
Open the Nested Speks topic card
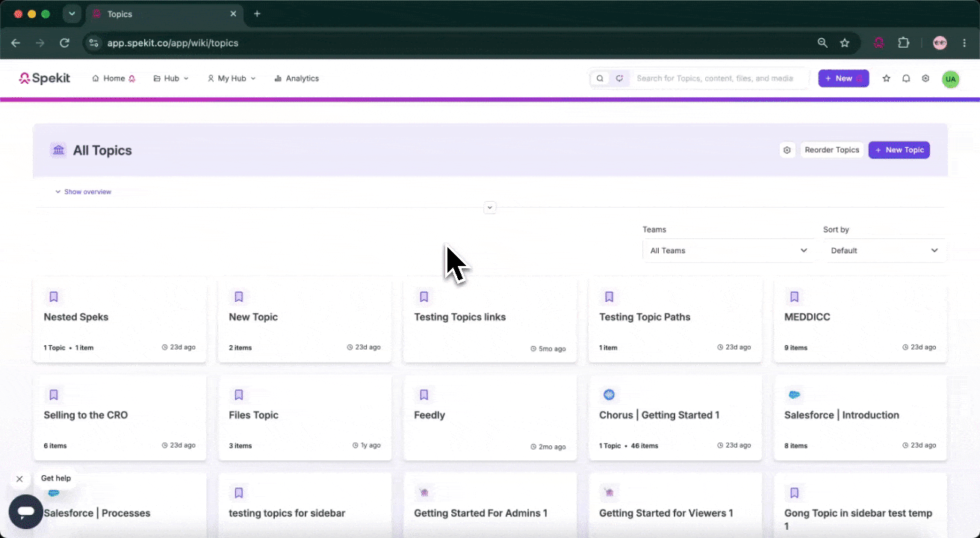click(x=120, y=320)
